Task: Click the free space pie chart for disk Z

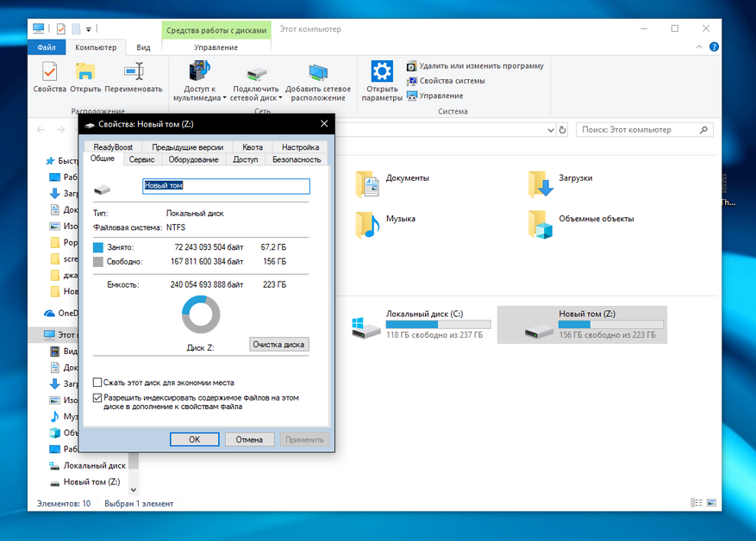Action: [201, 314]
